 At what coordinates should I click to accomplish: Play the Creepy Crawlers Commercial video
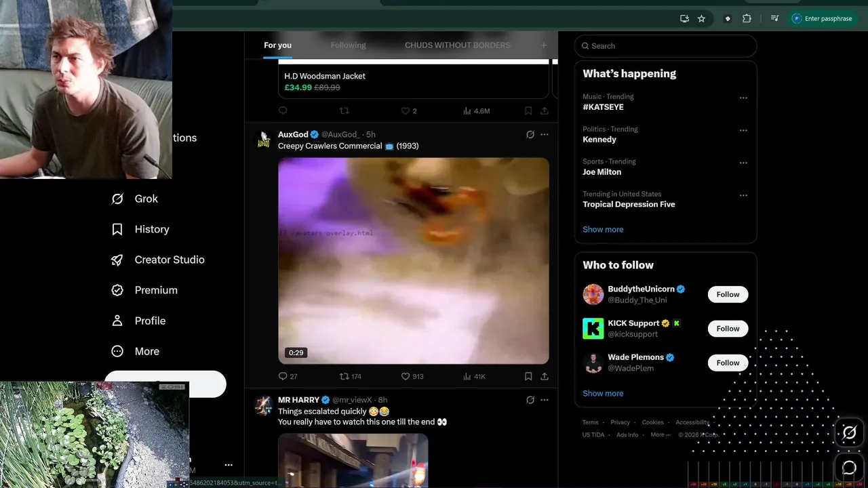point(414,261)
